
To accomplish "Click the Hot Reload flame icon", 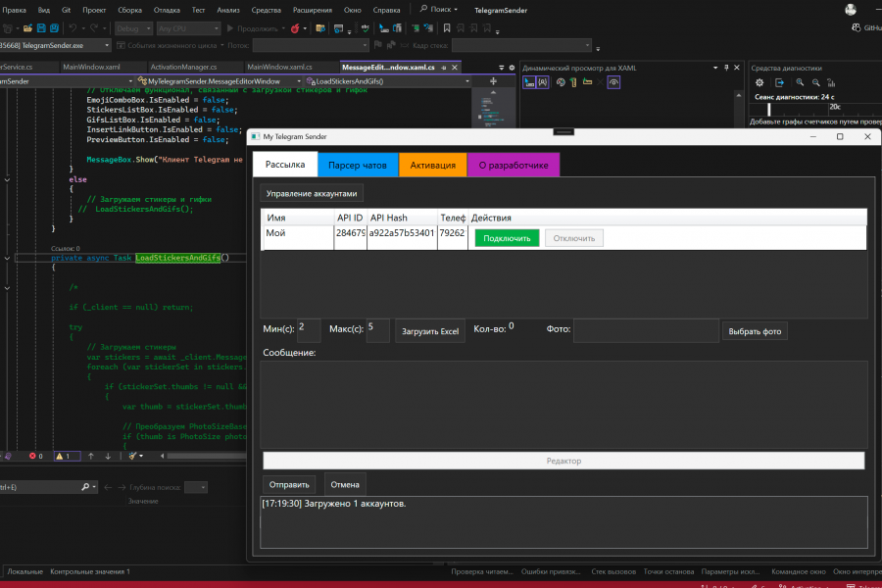I will (295, 28).
